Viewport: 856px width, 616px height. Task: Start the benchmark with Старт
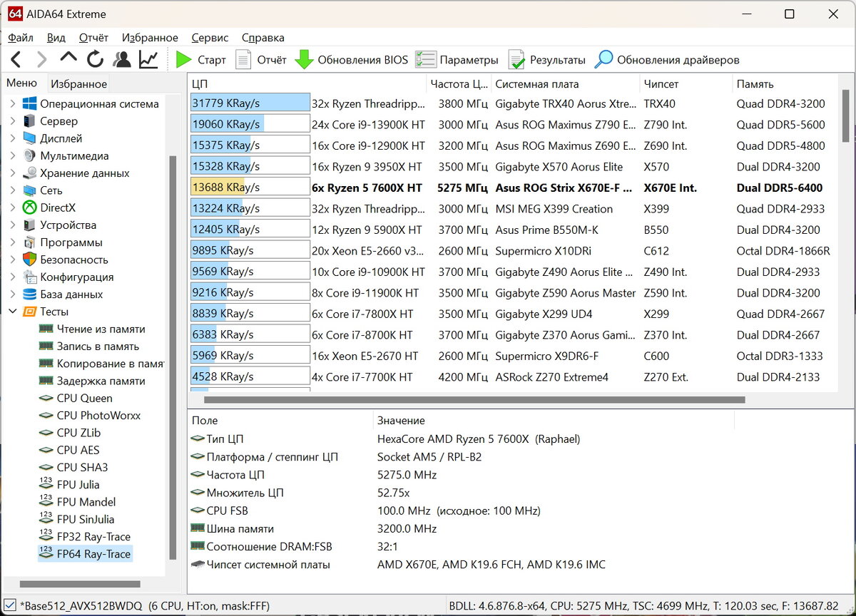pos(201,60)
